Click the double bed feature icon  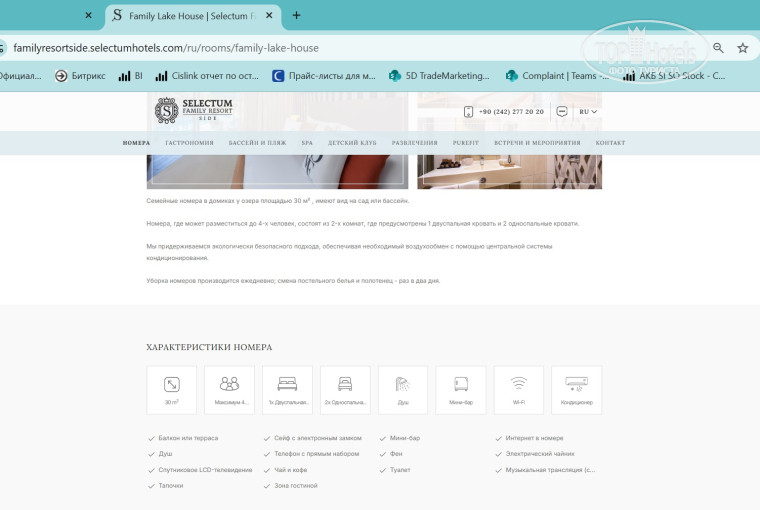[x=287, y=390]
